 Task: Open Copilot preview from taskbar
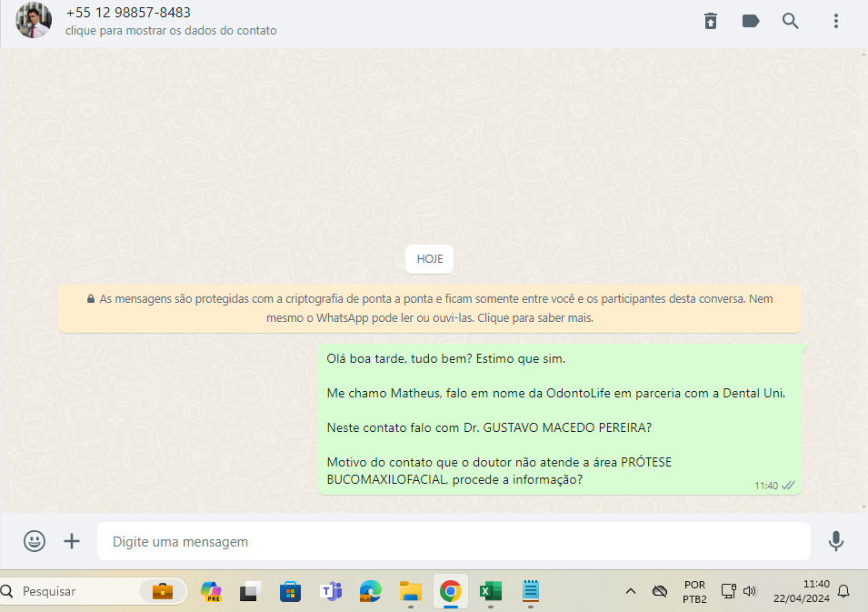[x=211, y=591]
